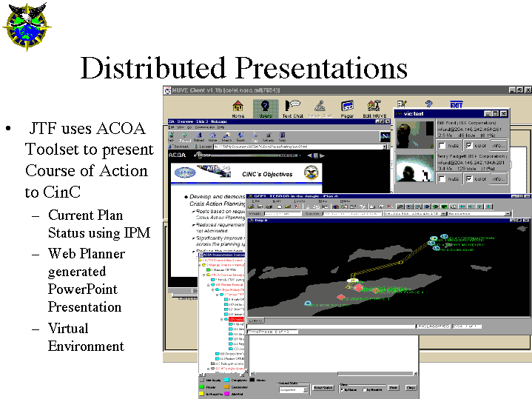This screenshot has width=532, height=399.
Task: Uncheck color checkbox for Bill Ford video
Action: tap(469, 146)
